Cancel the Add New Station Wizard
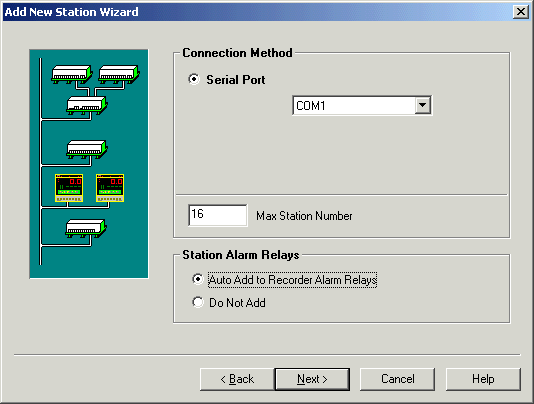 tap(397, 379)
